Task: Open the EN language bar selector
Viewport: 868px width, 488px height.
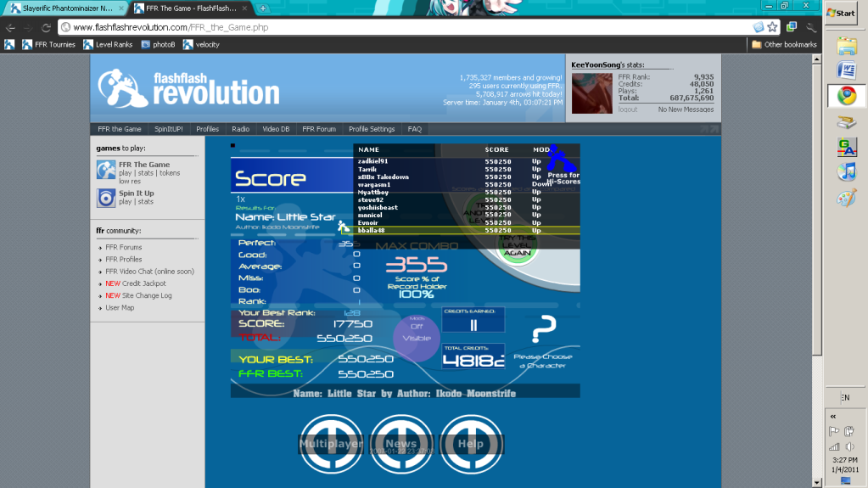Action: (x=845, y=397)
